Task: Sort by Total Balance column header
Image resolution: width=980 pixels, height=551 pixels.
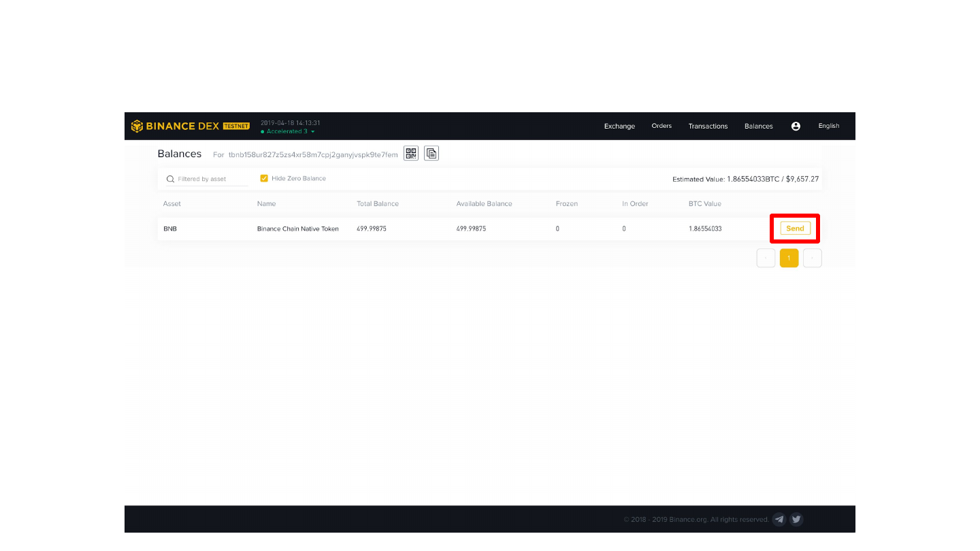Action: point(378,203)
